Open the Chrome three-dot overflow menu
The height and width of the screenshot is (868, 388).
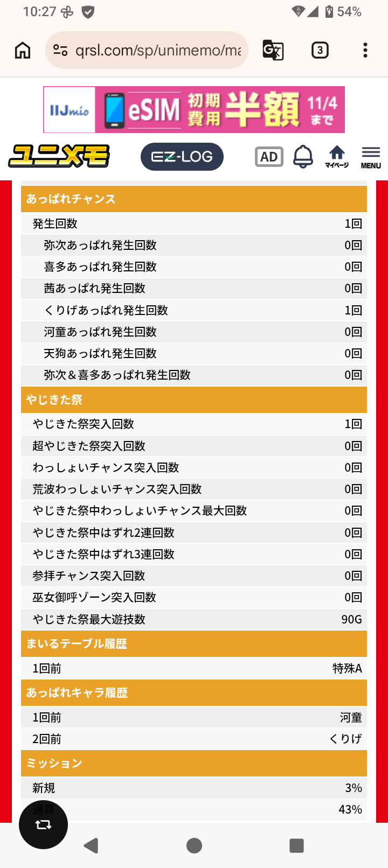[365, 50]
